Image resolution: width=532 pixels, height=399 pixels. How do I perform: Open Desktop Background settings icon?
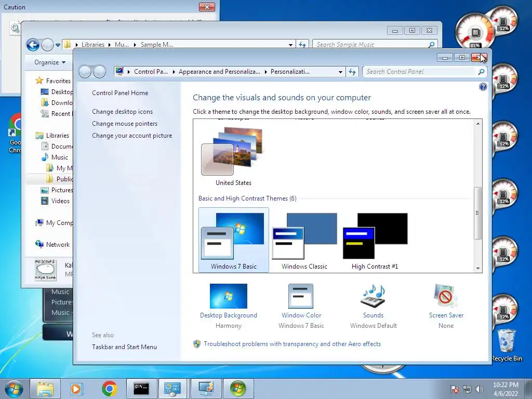click(x=229, y=296)
